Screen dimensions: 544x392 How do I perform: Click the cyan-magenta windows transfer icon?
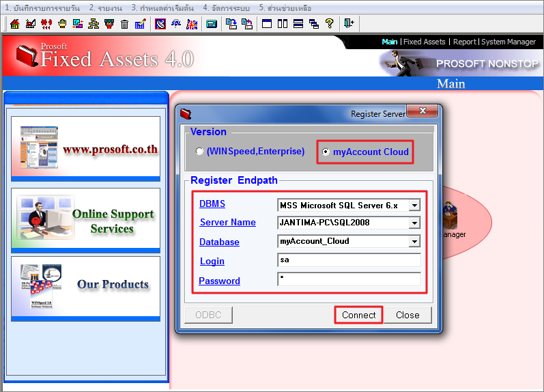pyautogui.click(x=78, y=24)
